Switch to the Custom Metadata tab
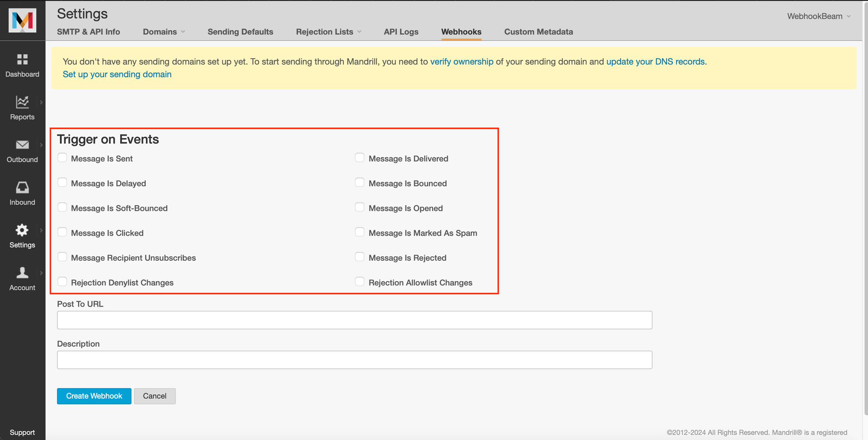The image size is (868, 440). click(x=538, y=32)
